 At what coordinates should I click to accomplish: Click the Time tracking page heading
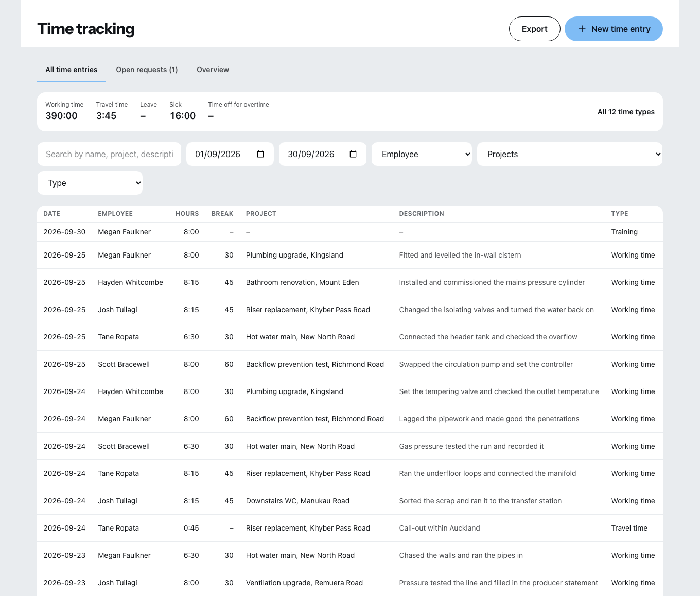pos(85,29)
